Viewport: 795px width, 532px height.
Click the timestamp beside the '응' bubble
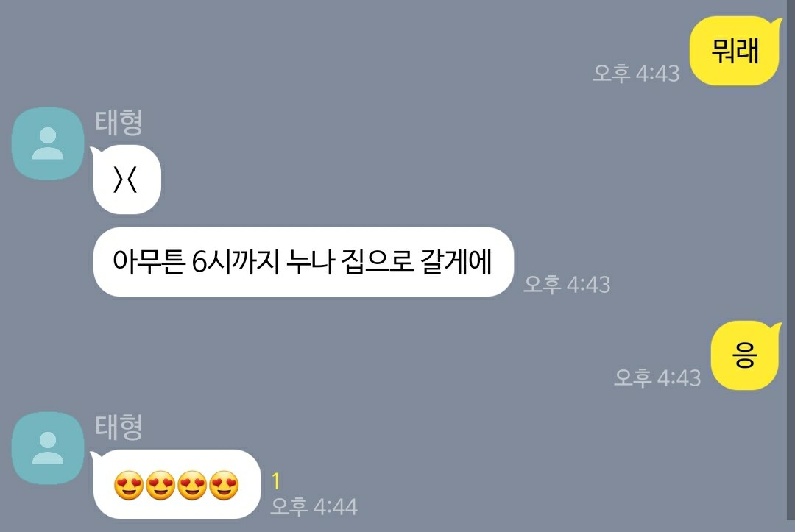click(x=657, y=378)
